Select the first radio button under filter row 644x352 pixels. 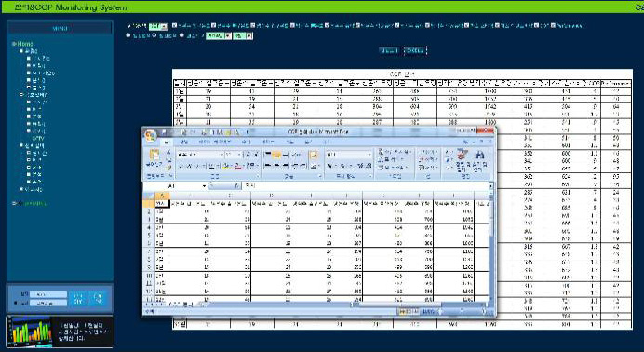point(128,35)
